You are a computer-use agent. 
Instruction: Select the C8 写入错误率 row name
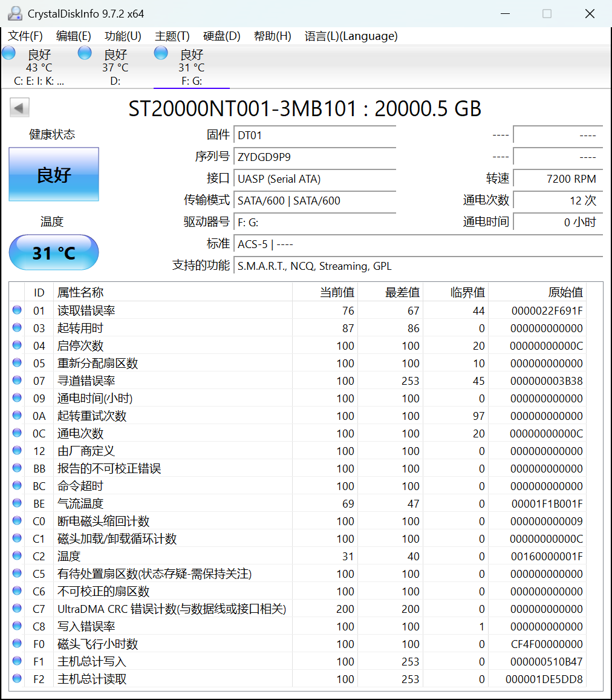coord(86,626)
